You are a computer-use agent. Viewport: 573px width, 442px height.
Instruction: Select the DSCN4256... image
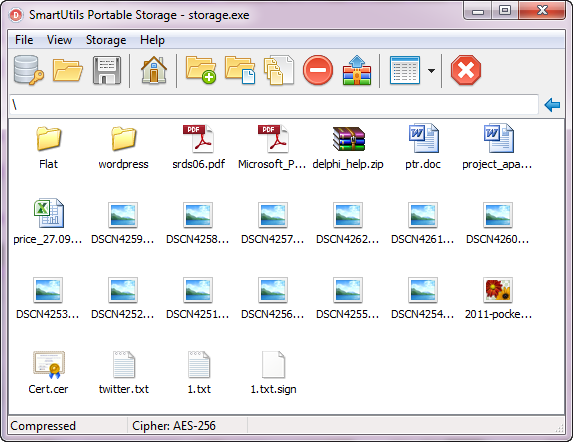(273, 297)
